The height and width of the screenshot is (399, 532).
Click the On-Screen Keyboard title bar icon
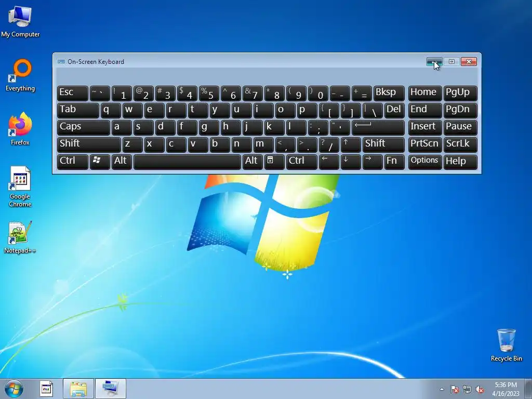coord(61,62)
